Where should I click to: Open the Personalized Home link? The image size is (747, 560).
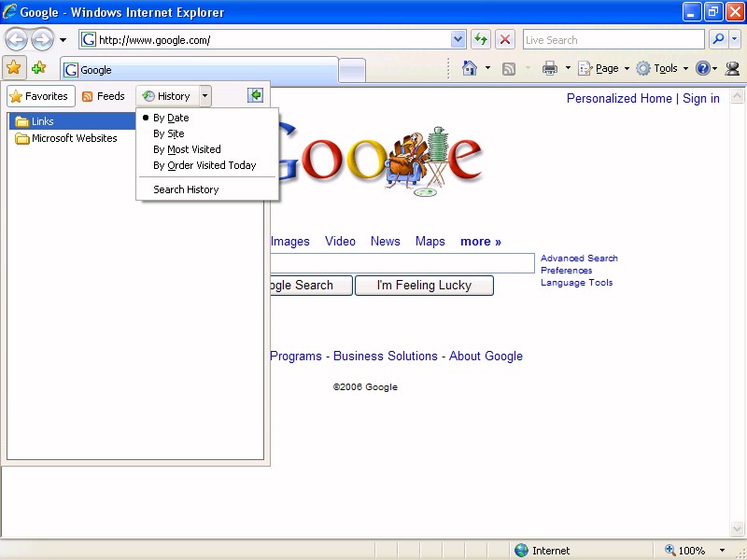619,99
